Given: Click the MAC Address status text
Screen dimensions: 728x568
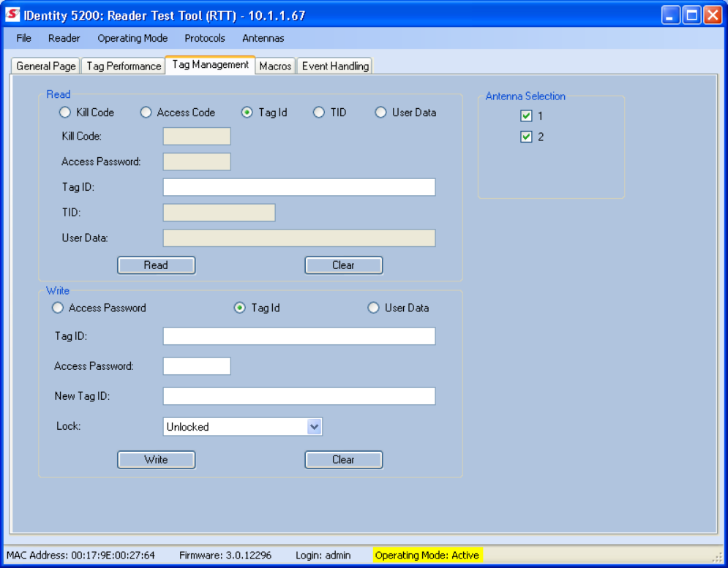Looking at the screenshot, I should pyautogui.click(x=80, y=555).
